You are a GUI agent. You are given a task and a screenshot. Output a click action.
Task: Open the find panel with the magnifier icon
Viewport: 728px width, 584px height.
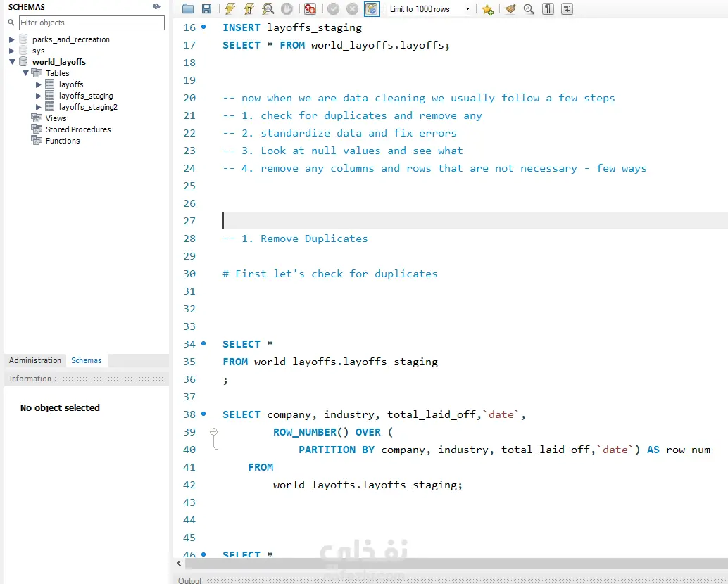[529, 9]
